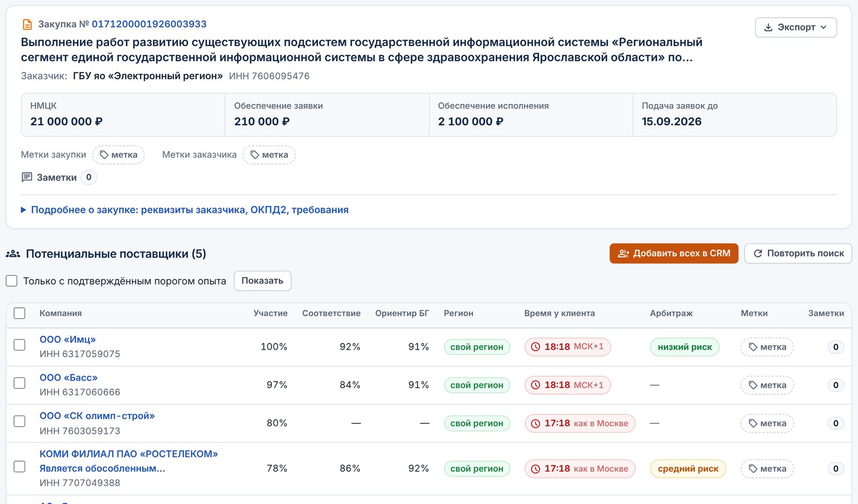
Task: Click the Заметки notes icon
Action: [x=27, y=177]
